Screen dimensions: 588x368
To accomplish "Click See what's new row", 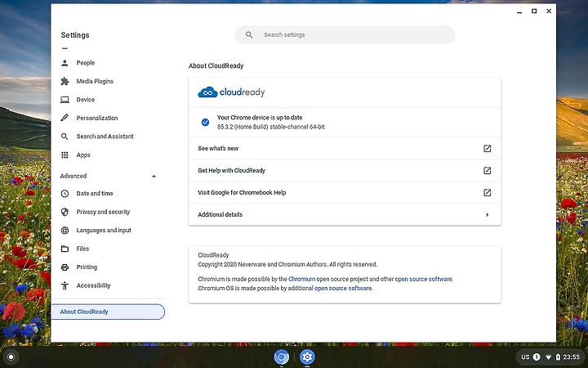I will coord(345,148).
